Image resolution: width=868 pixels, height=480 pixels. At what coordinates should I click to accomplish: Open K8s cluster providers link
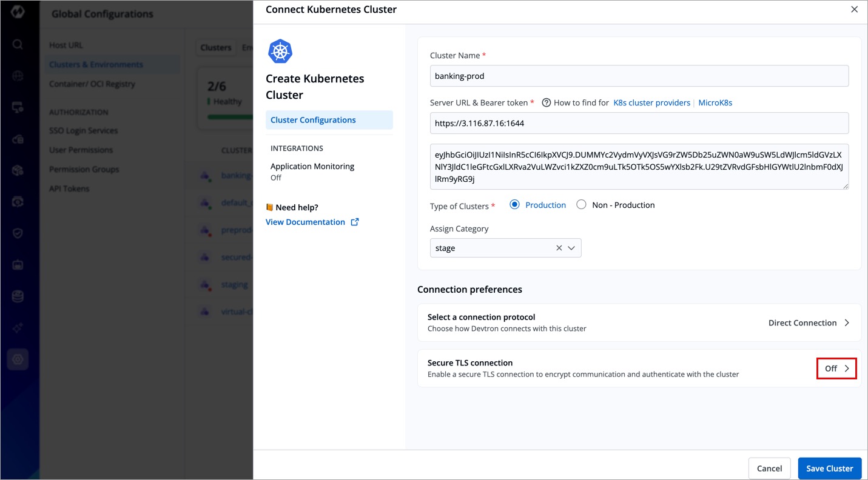pyautogui.click(x=651, y=103)
